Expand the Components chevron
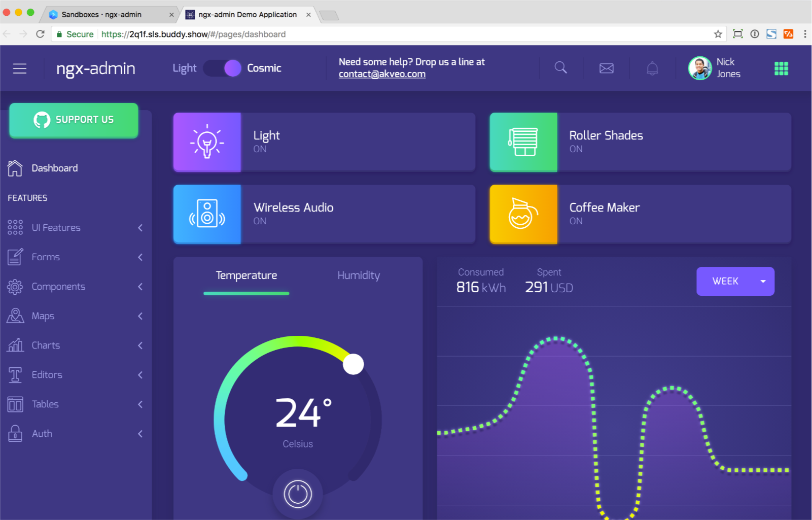 [x=140, y=287]
